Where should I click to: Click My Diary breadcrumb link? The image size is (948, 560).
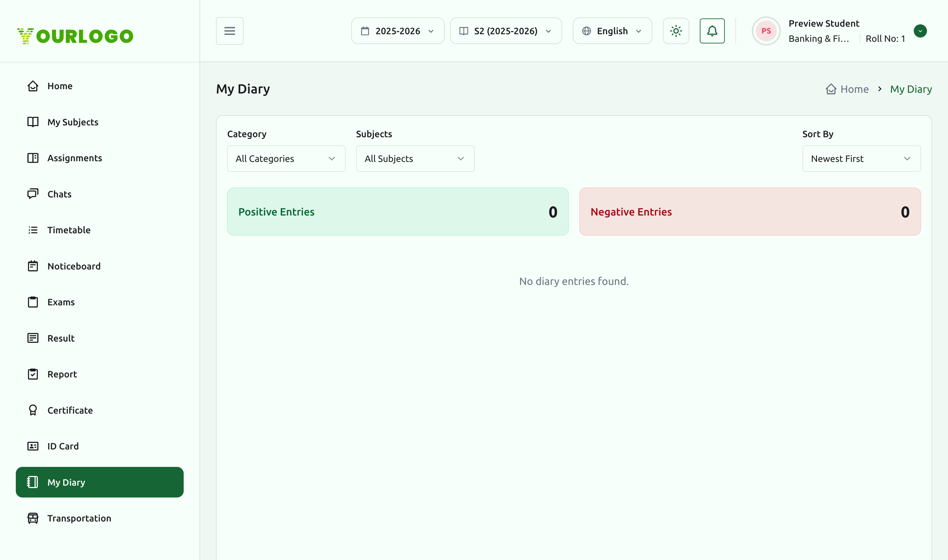click(x=911, y=89)
